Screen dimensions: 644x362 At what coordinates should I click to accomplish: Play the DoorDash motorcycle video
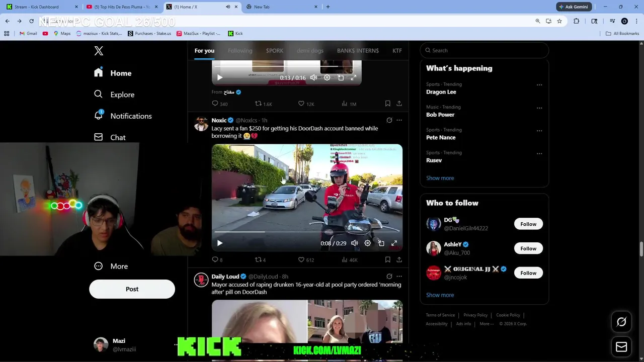click(219, 243)
